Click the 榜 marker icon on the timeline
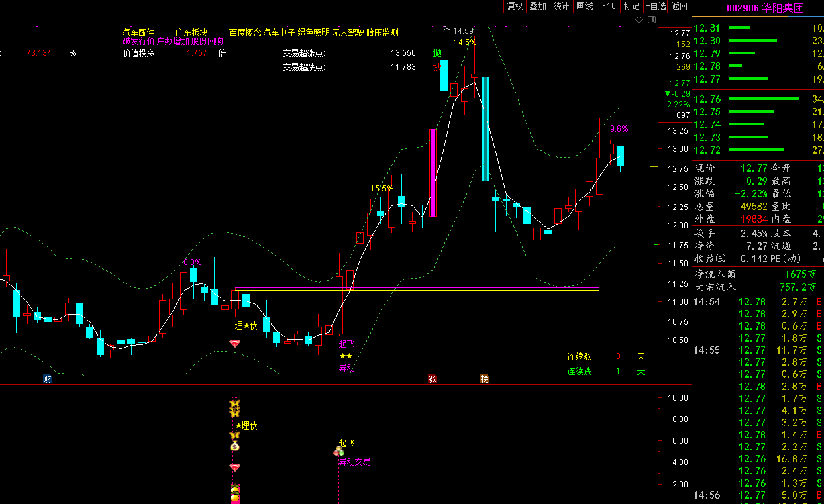 (x=484, y=379)
